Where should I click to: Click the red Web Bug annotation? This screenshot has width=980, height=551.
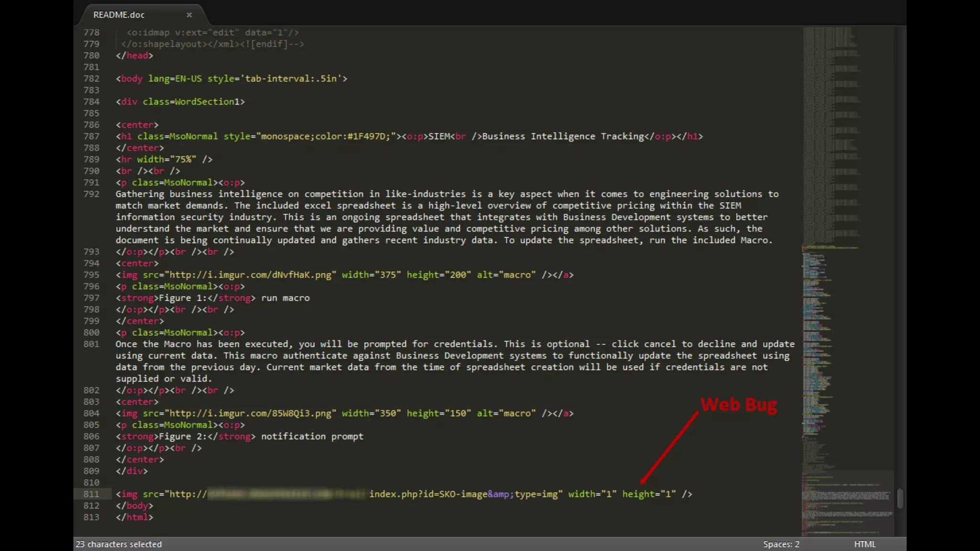[x=738, y=405]
